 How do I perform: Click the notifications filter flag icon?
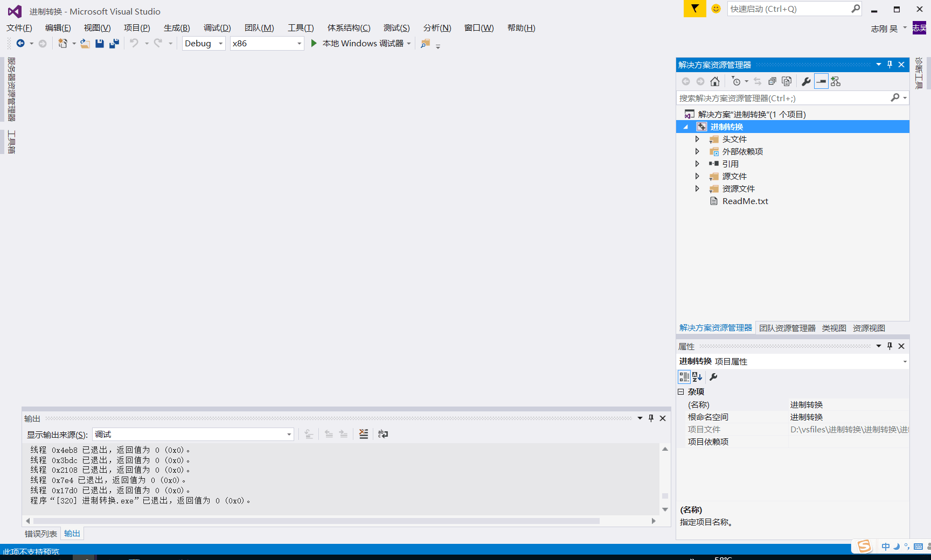[x=695, y=9]
